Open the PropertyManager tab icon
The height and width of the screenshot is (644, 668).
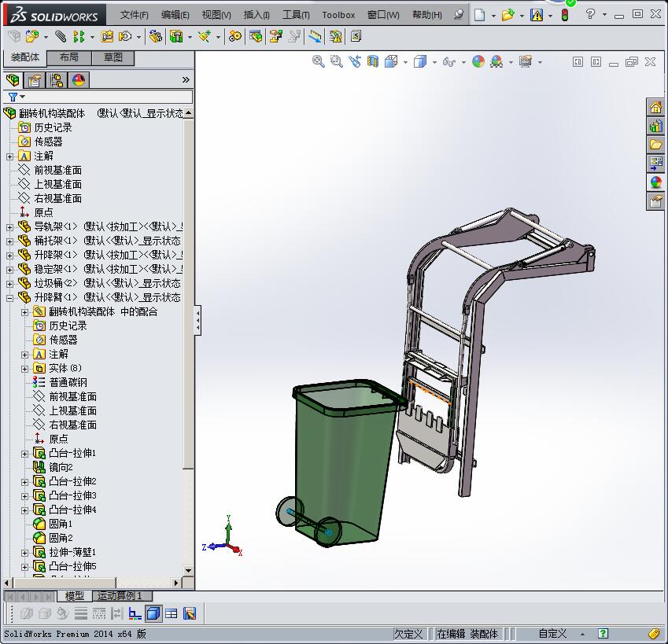pyautogui.click(x=34, y=80)
